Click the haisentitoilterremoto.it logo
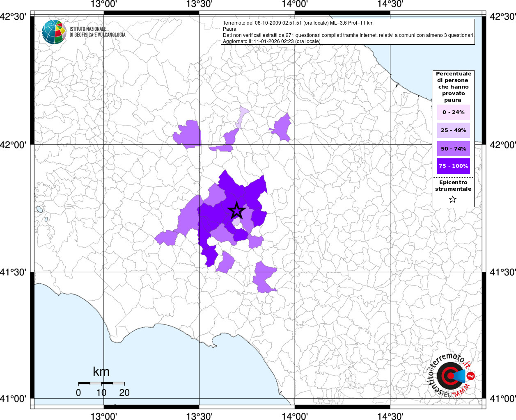The height and width of the screenshot is (420, 516). pyautogui.click(x=451, y=375)
